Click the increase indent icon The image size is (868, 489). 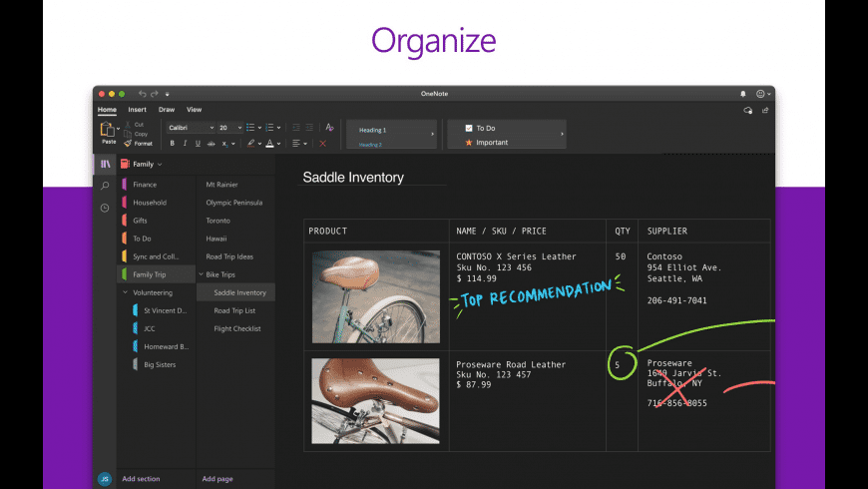pyautogui.click(x=309, y=128)
